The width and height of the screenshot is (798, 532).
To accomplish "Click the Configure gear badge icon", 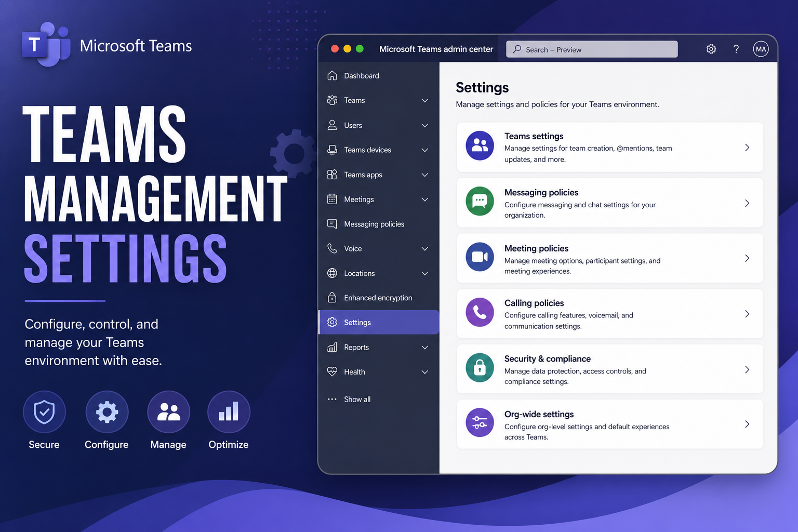I will click(107, 412).
